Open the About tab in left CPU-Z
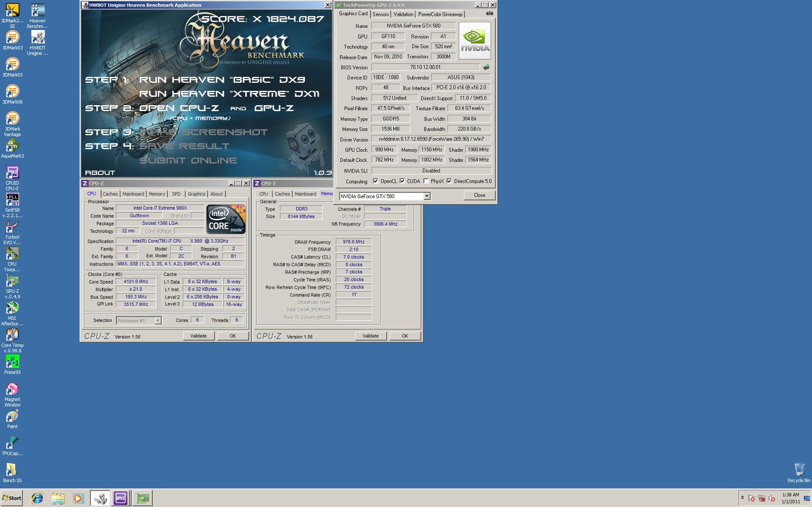 [216, 194]
